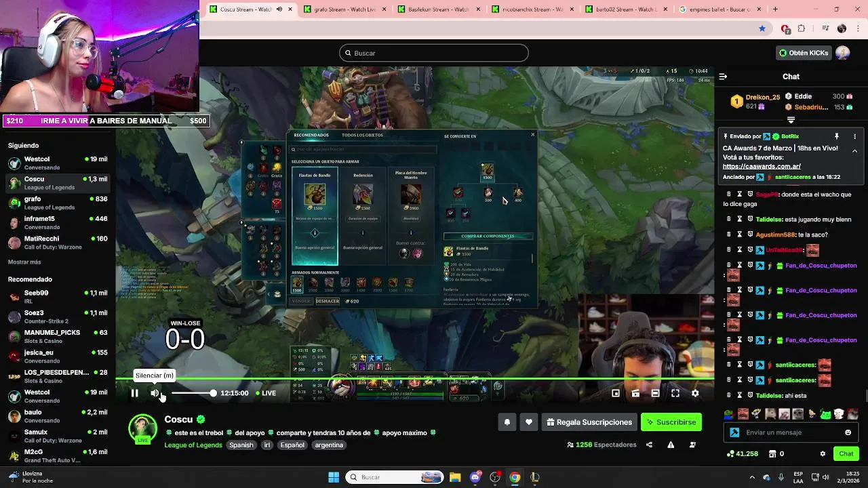Switch to the nicobianchix Stream browser tab
This screenshot has width=868, height=488.
534,9
